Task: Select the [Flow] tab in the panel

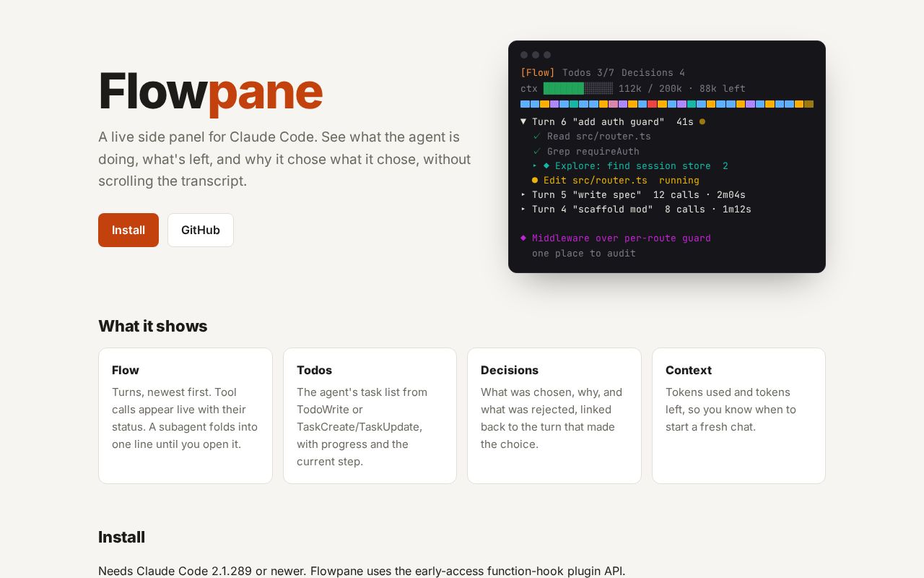Action: (x=538, y=72)
